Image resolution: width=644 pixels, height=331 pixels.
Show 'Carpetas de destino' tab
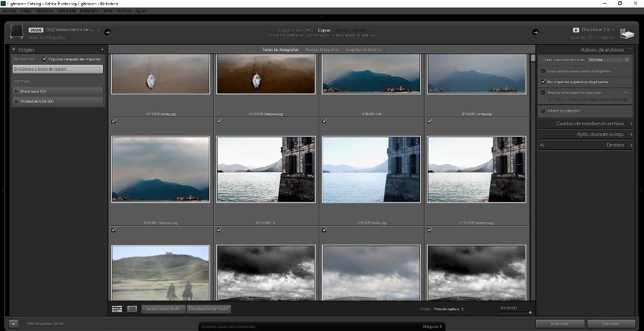(364, 49)
